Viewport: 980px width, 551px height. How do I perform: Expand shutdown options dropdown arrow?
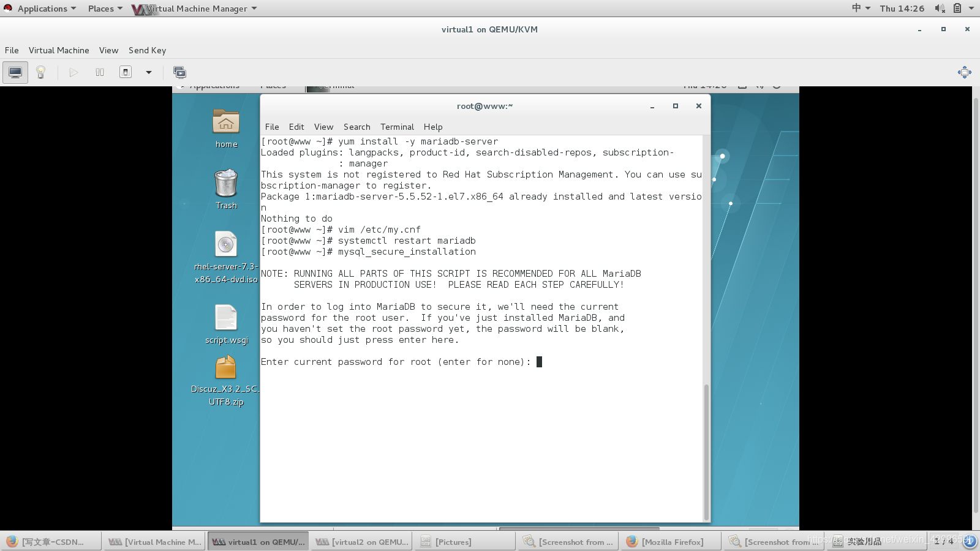(x=148, y=72)
